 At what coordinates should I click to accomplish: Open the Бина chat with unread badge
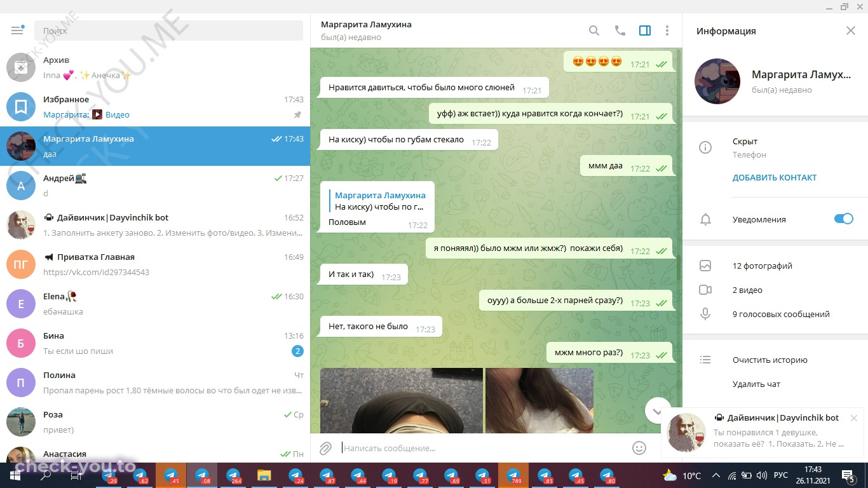pyautogui.click(x=155, y=343)
